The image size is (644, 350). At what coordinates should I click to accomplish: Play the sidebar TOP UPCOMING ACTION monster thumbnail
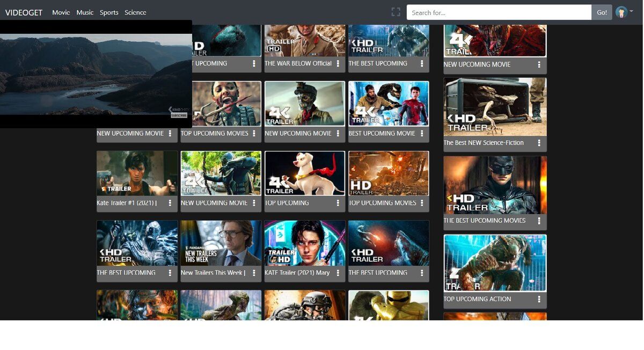click(495, 263)
